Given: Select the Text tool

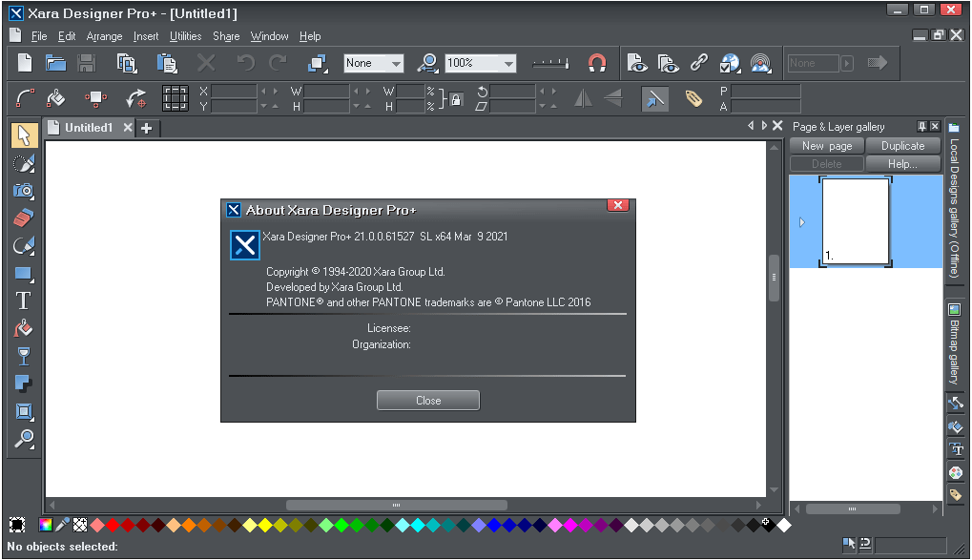Looking at the screenshot, I should pyautogui.click(x=24, y=301).
